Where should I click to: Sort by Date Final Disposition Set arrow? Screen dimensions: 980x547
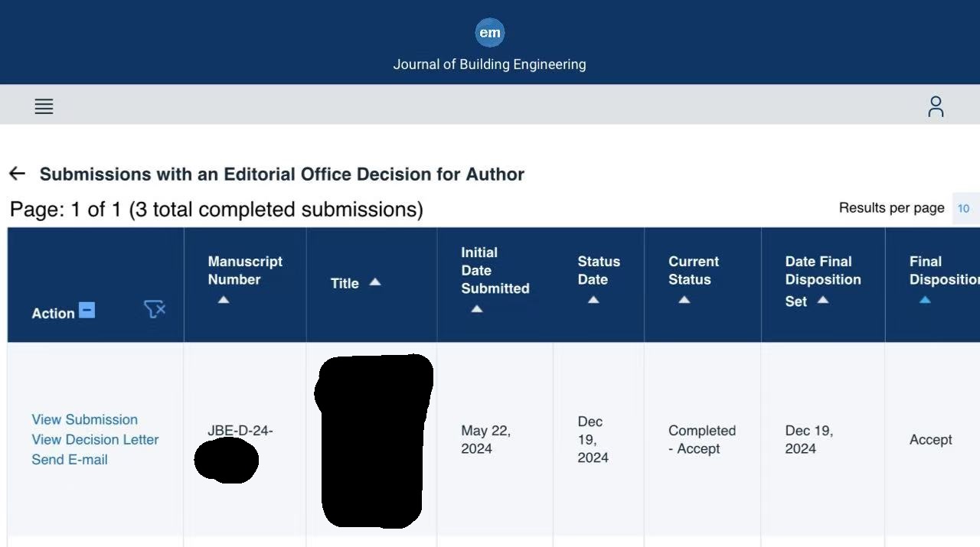click(x=823, y=300)
